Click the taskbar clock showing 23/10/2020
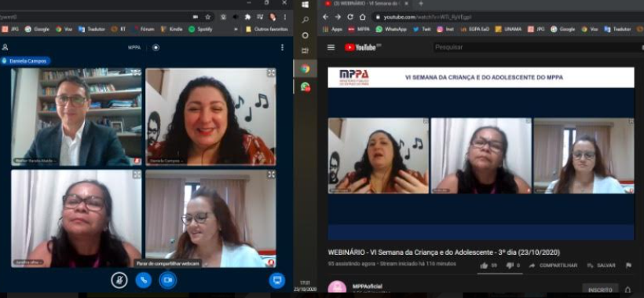 pos(306,285)
